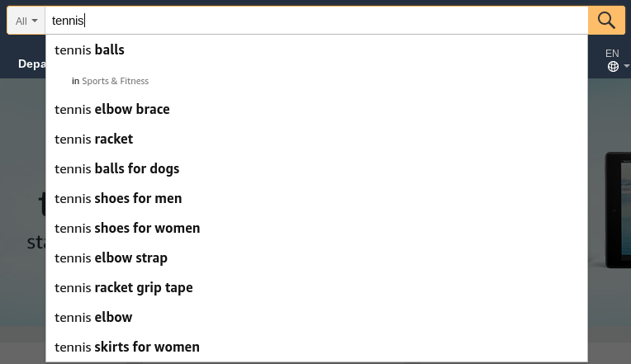Select 'tennis elbow strap' suggestion
631x364 pixels.
316,258
